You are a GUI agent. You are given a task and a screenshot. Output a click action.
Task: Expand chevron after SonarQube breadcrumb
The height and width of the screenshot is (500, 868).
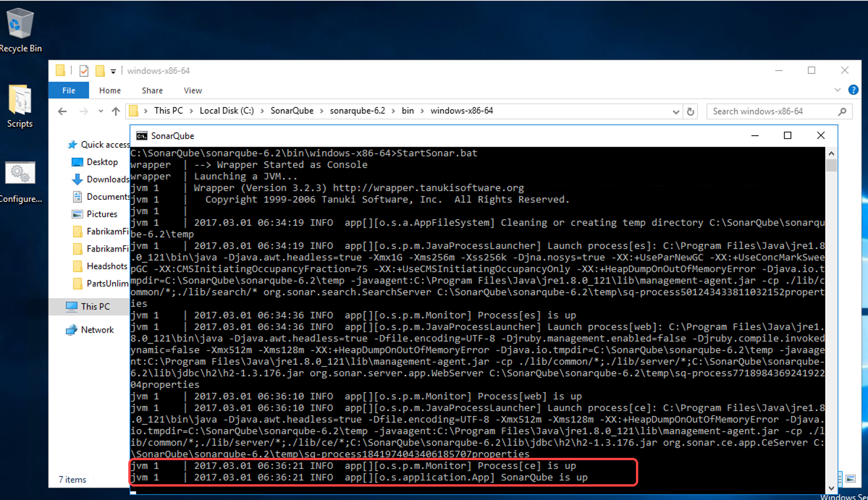(x=321, y=111)
